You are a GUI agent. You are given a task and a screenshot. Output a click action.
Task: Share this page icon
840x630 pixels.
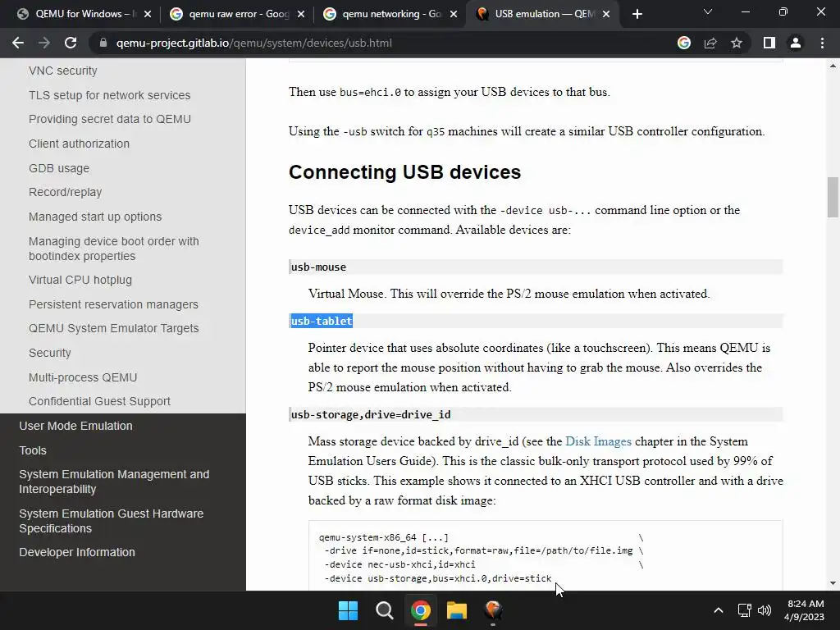[710, 43]
